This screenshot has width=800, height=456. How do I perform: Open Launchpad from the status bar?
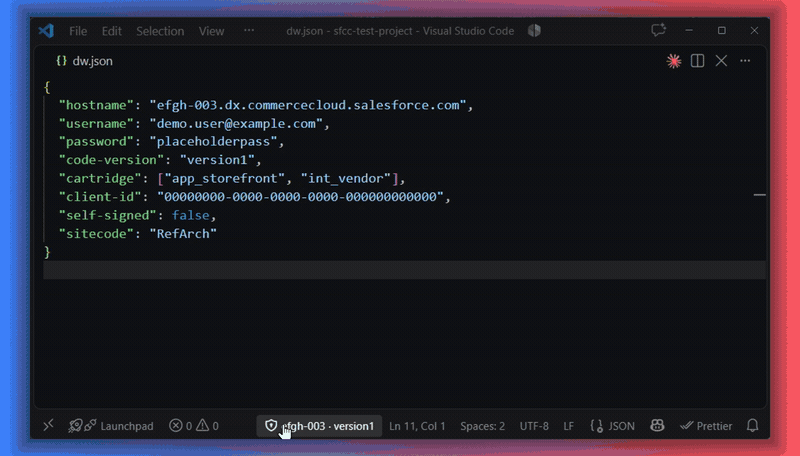[x=127, y=426]
